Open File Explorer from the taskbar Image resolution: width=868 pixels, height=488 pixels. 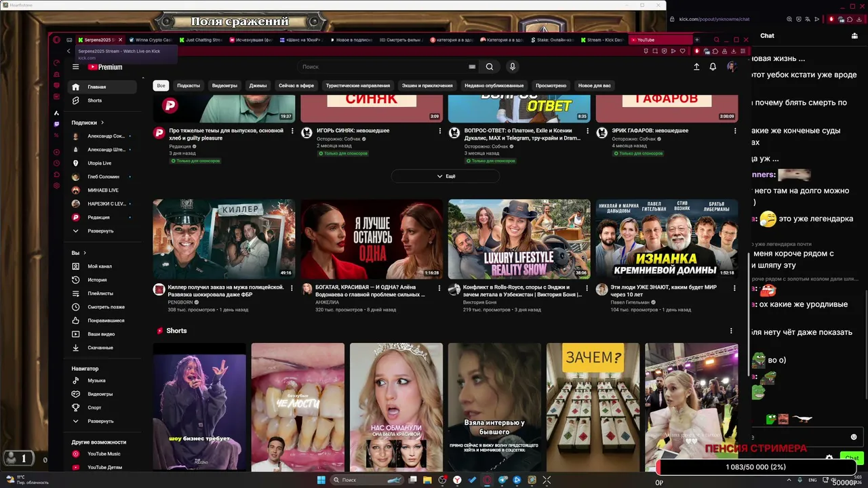[427, 480]
